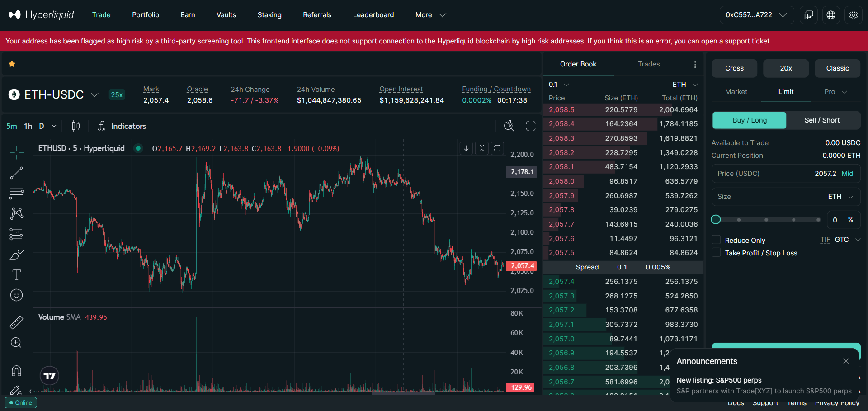Change leverage via 20x button
868x411 pixels.
[x=786, y=68]
